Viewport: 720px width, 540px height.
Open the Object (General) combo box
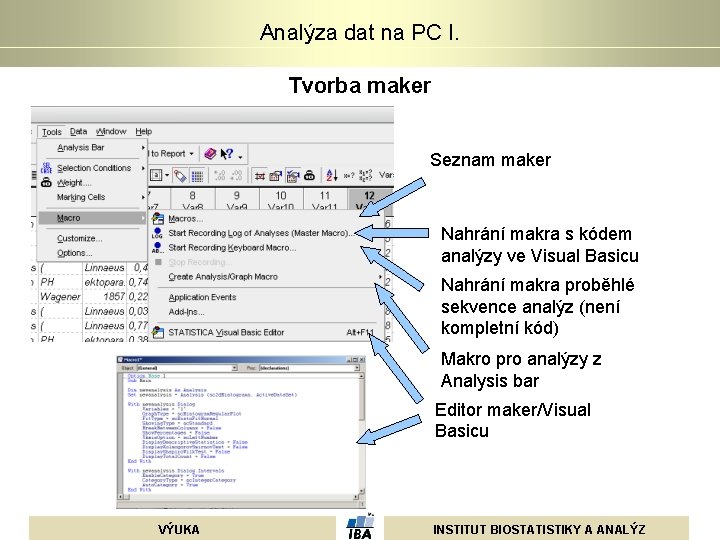[x=187, y=368]
